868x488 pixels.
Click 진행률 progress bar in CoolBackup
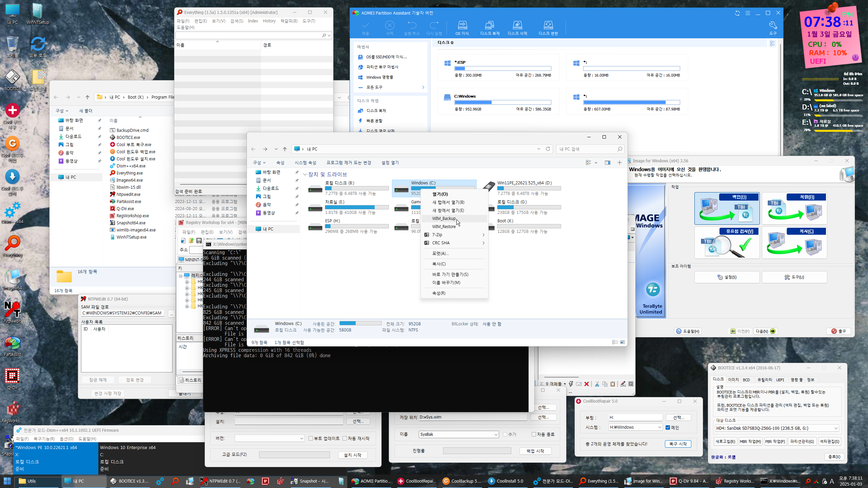(x=477, y=451)
